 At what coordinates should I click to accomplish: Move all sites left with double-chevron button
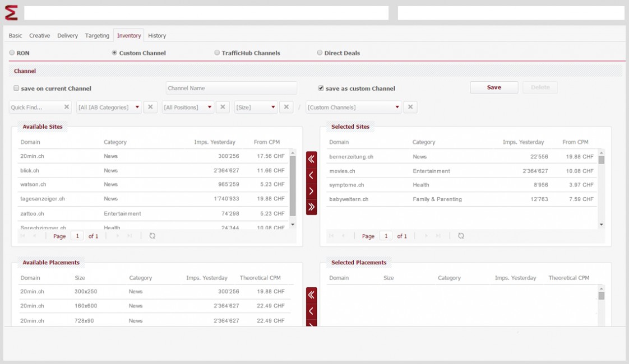311,159
